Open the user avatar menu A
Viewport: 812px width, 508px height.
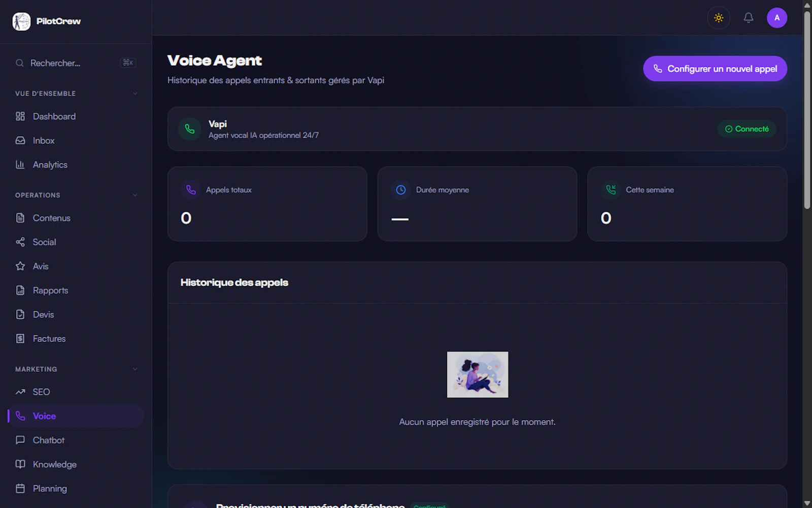[x=777, y=18]
